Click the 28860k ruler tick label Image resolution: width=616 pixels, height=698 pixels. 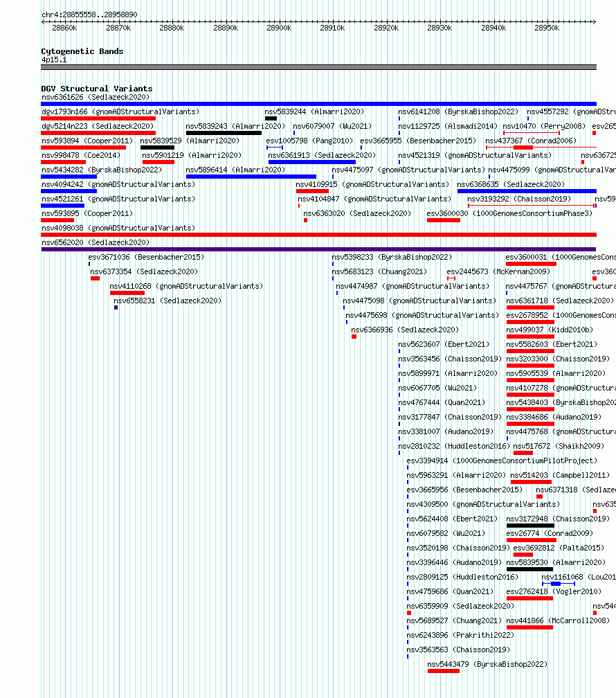coord(64,28)
